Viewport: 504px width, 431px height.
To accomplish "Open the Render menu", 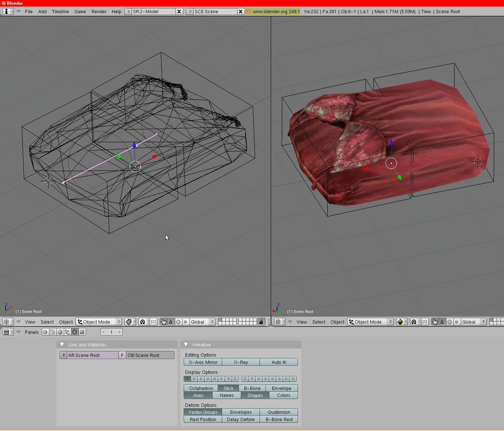I will point(99,11).
